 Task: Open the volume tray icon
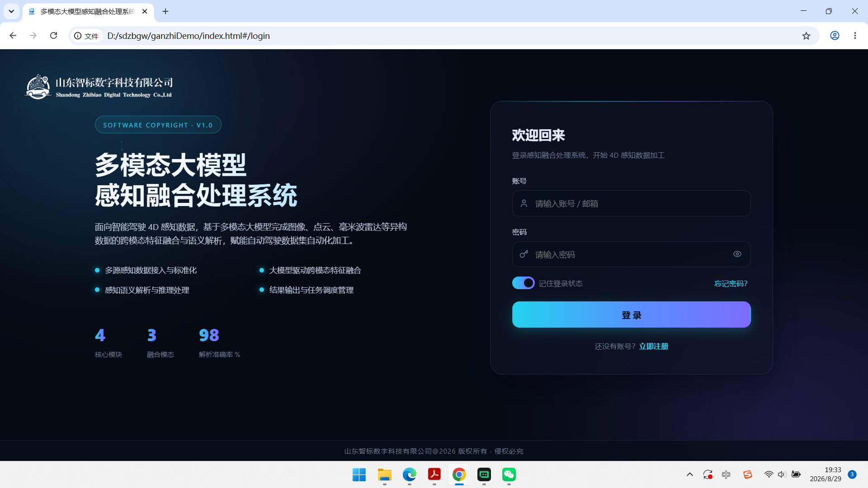[782, 474]
